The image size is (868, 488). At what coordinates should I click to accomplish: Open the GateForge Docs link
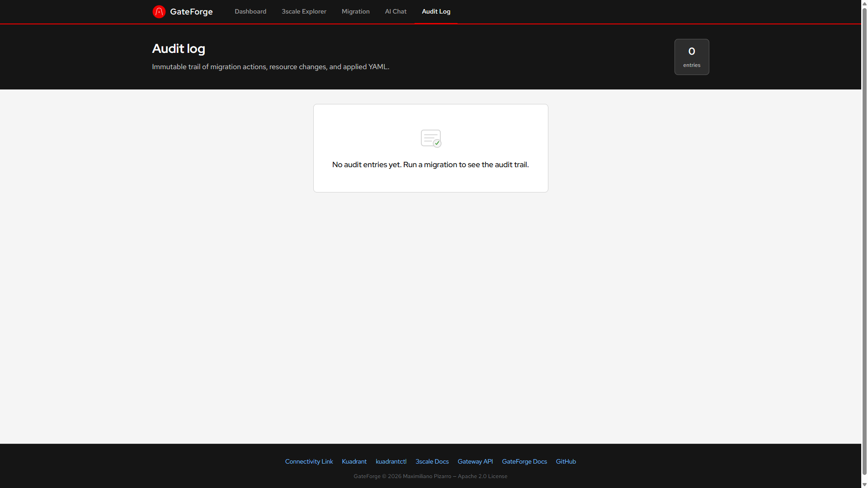524,461
